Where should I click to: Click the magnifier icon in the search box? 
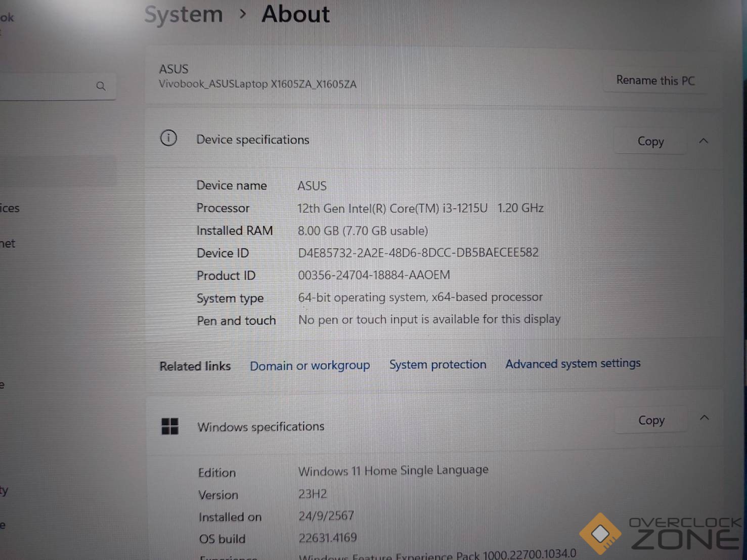pos(101,86)
